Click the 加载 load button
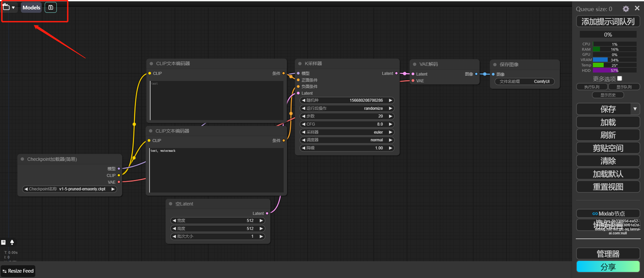The width and height of the screenshot is (644, 278). [x=608, y=122]
